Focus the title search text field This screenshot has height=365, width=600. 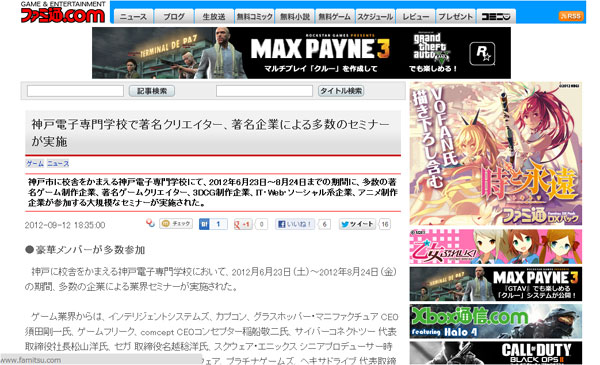(x=264, y=91)
